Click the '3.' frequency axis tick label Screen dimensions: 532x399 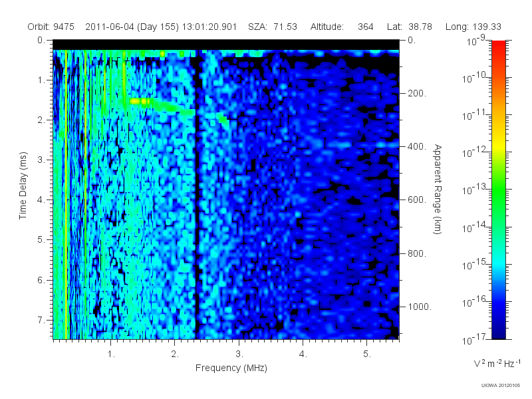pos(239,354)
